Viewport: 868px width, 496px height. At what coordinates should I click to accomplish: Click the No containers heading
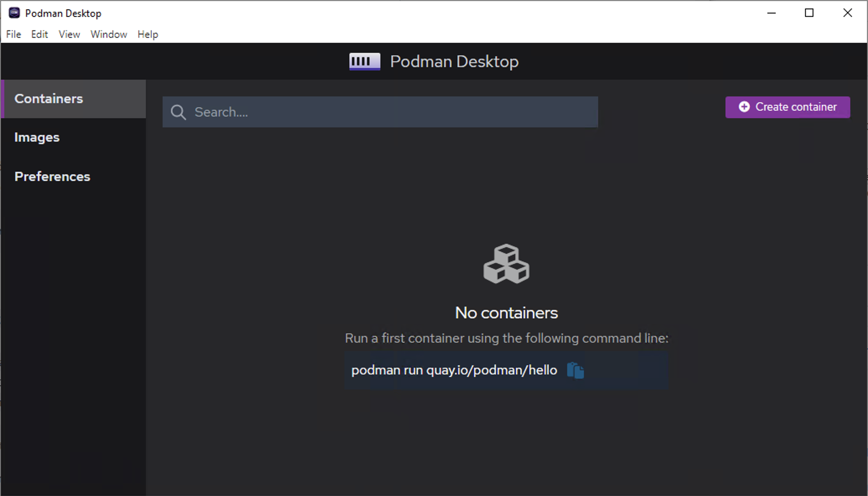click(x=506, y=313)
